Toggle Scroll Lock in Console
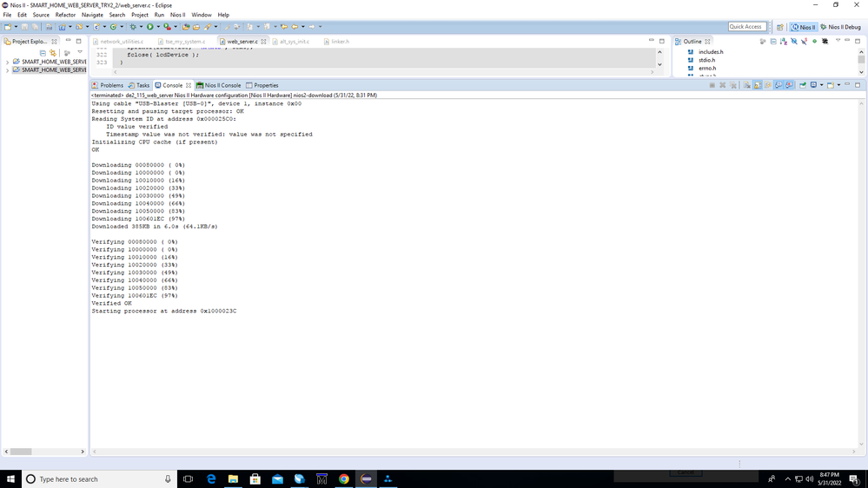 (758, 85)
